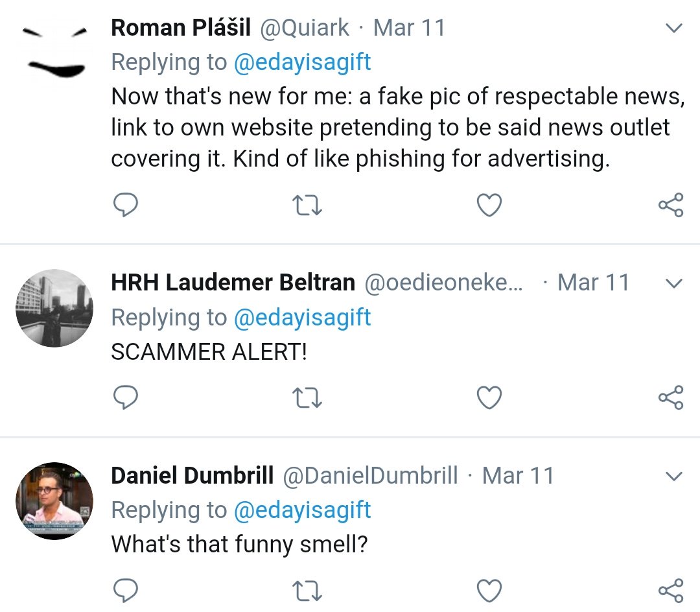Like the SCAMMER ALERT tweet
Viewport: 700px width, 612px height.
tap(489, 397)
